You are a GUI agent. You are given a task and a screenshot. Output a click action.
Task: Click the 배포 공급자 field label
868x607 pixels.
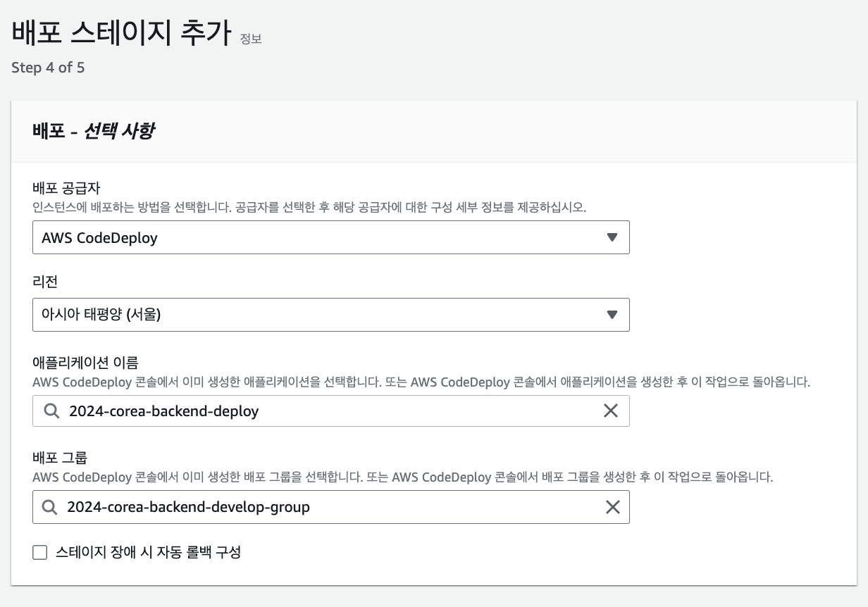coord(66,189)
